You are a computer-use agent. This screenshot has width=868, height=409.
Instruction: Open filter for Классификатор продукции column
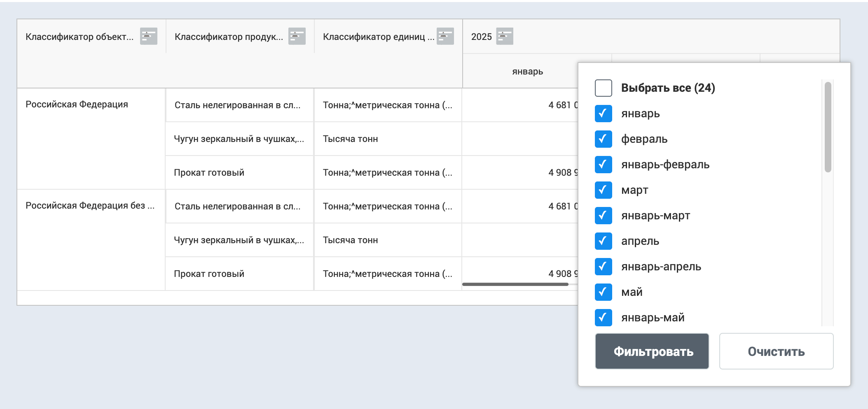click(x=297, y=36)
